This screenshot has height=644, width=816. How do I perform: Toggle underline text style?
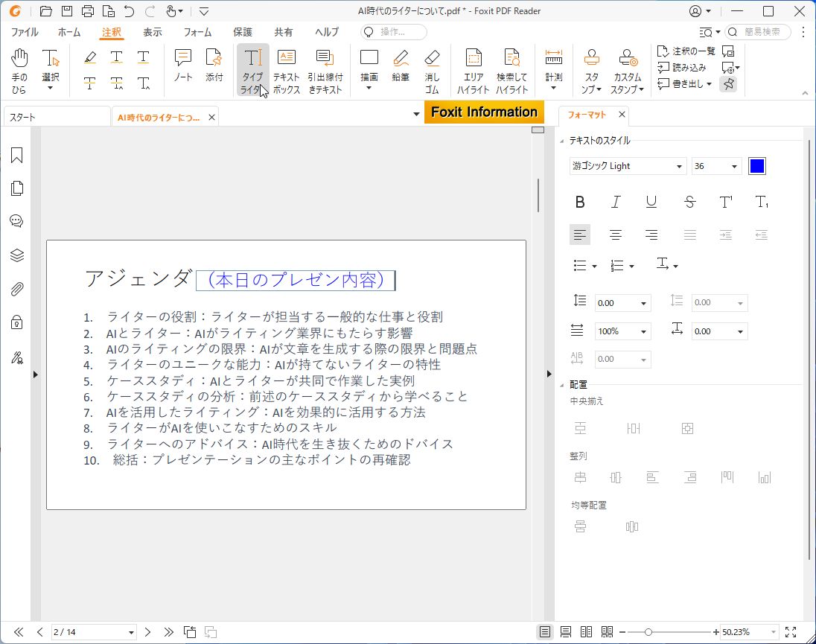point(651,202)
